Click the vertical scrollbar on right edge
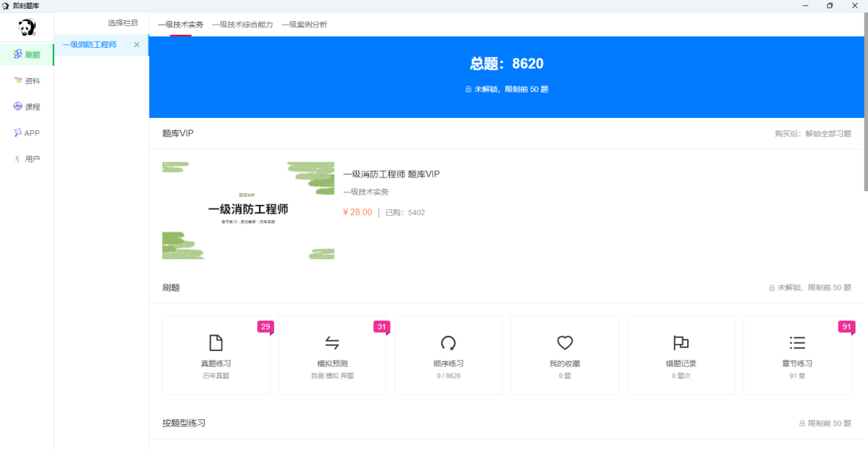The height and width of the screenshot is (451, 868). tap(865, 109)
